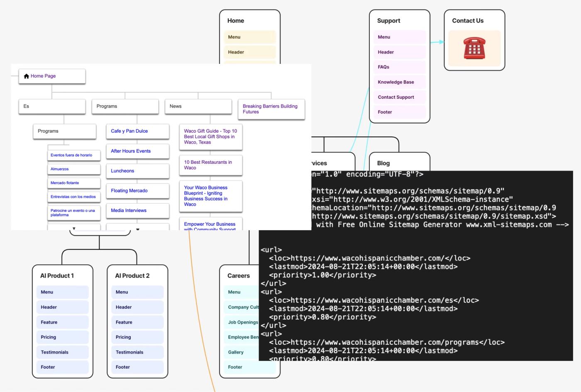Click Menu block in Careers card
The width and height of the screenshot is (581, 392).
(x=242, y=292)
